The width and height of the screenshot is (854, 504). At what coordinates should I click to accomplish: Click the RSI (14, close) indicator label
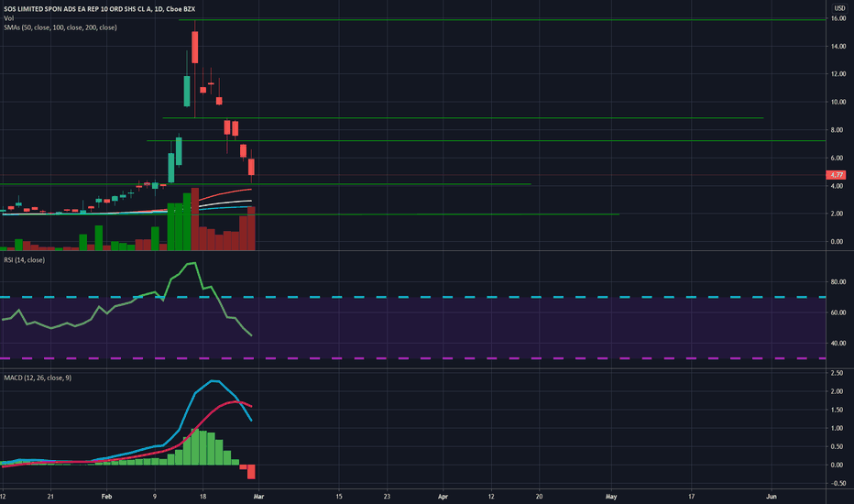pyautogui.click(x=24, y=260)
